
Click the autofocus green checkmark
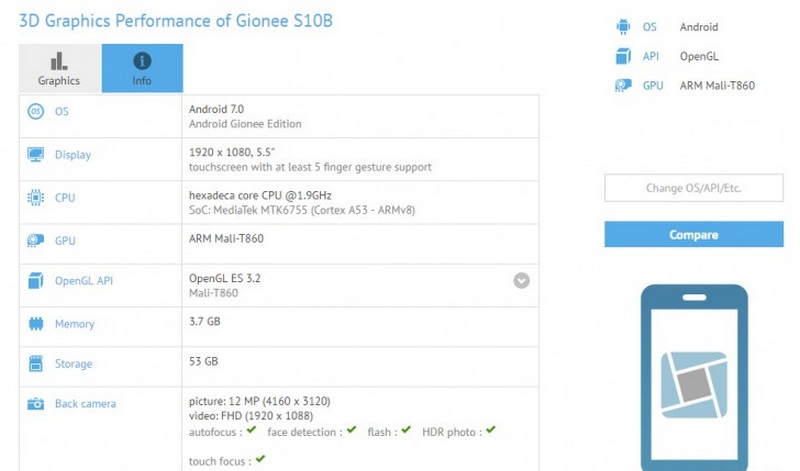pyautogui.click(x=252, y=431)
